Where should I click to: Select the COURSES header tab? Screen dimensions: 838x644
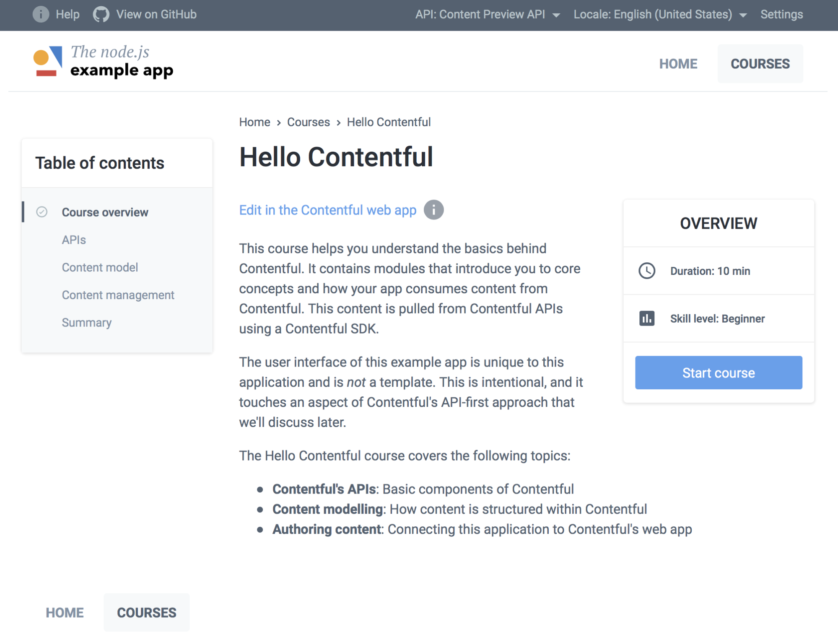[x=760, y=64]
